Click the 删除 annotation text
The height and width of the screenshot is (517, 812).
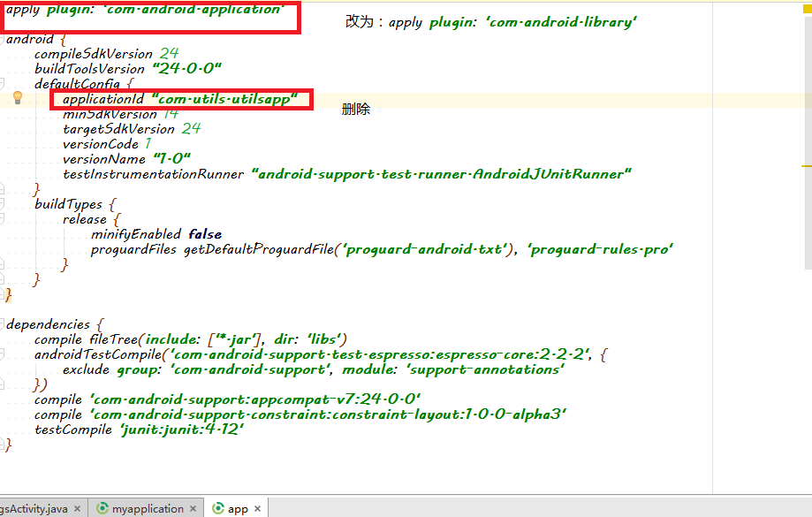354,108
